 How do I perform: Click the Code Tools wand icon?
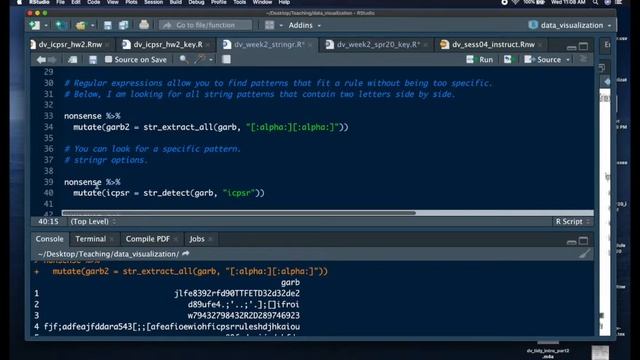[x=200, y=60]
